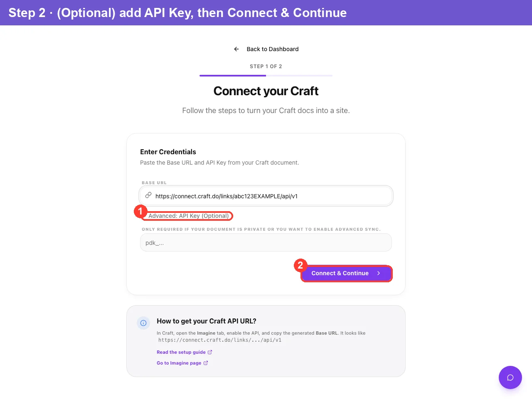Click the Connect your Craft heading
532x407 pixels.
click(266, 91)
